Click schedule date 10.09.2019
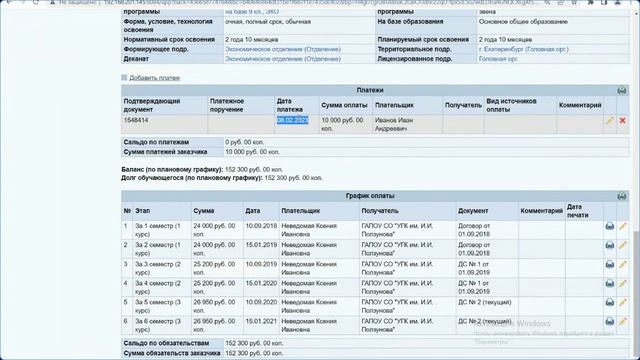 [x=261, y=264]
